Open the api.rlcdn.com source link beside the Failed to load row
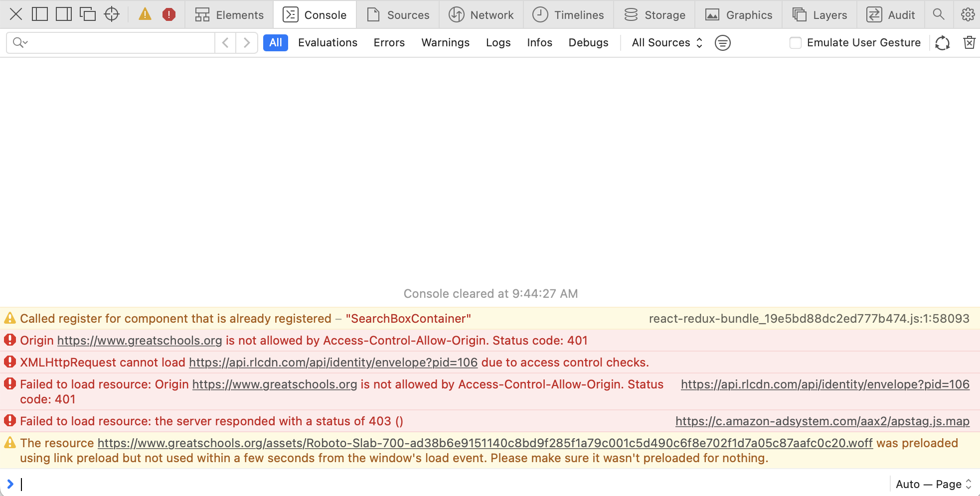Image resolution: width=980 pixels, height=496 pixels. tap(825, 384)
